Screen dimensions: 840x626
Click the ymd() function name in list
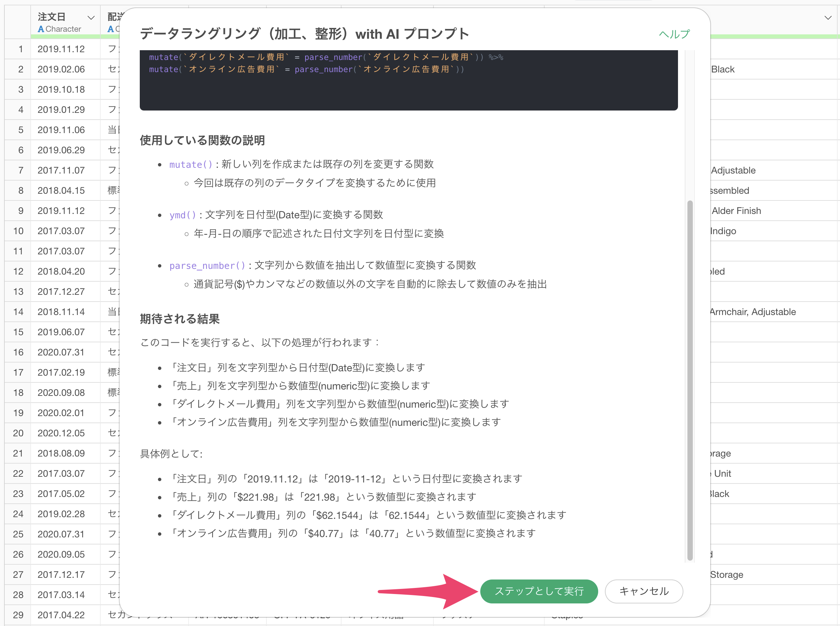(183, 215)
